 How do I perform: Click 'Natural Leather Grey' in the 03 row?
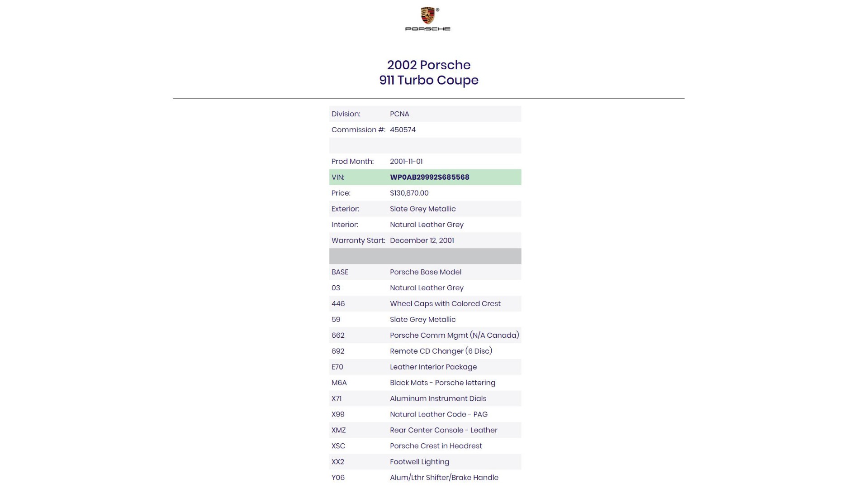(x=427, y=288)
